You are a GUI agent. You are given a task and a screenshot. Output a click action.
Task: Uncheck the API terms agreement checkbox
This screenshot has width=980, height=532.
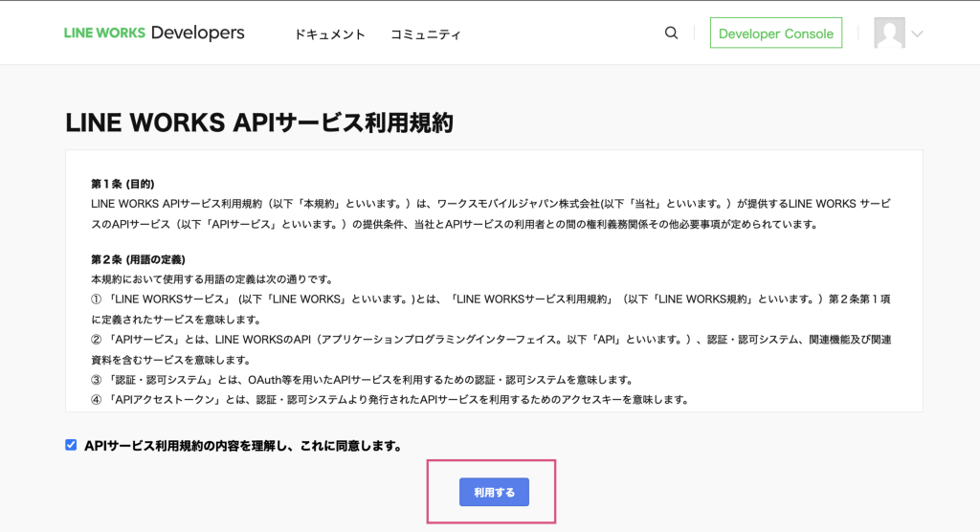pyautogui.click(x=71, y=445)
